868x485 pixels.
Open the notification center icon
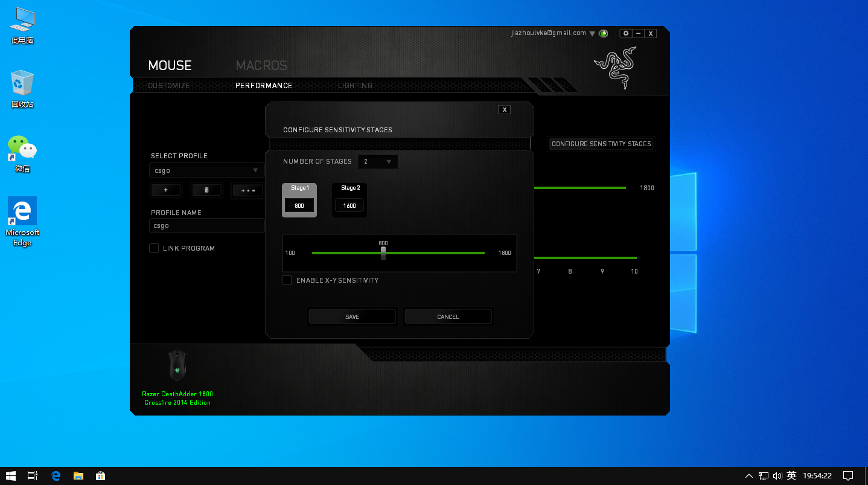(847, 476)
